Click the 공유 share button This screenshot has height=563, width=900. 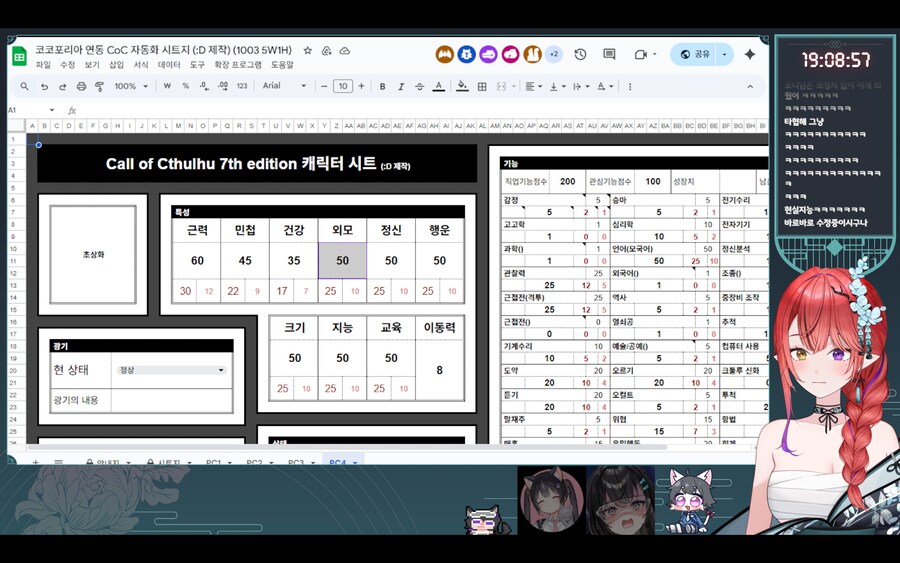tap(695, 54)
